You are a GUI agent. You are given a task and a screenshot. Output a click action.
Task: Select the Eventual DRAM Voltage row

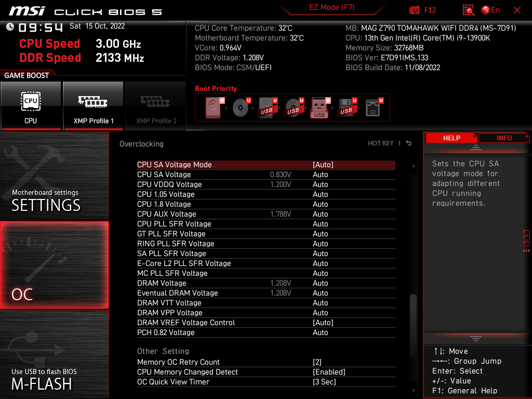(x=266, y=293)
